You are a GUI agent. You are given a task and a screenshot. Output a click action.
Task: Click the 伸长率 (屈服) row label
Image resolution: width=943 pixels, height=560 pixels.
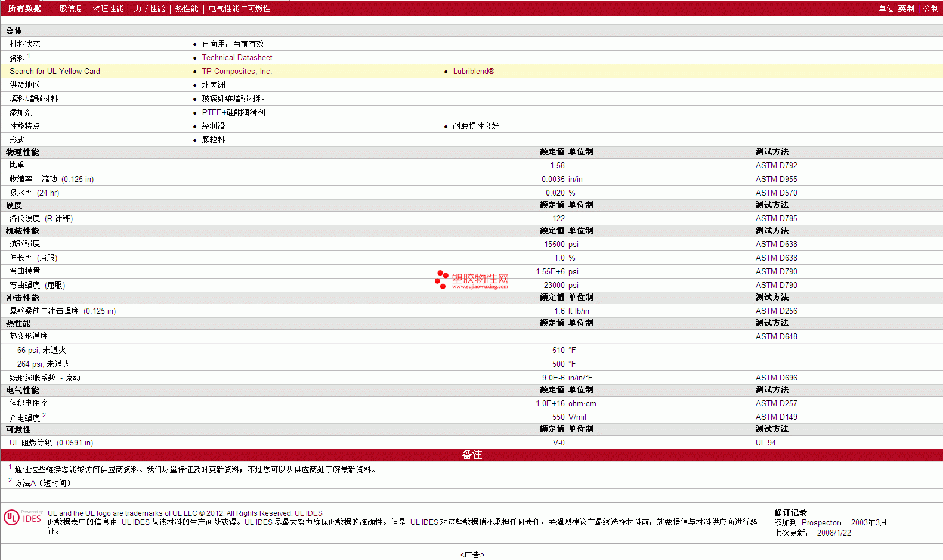33,258
